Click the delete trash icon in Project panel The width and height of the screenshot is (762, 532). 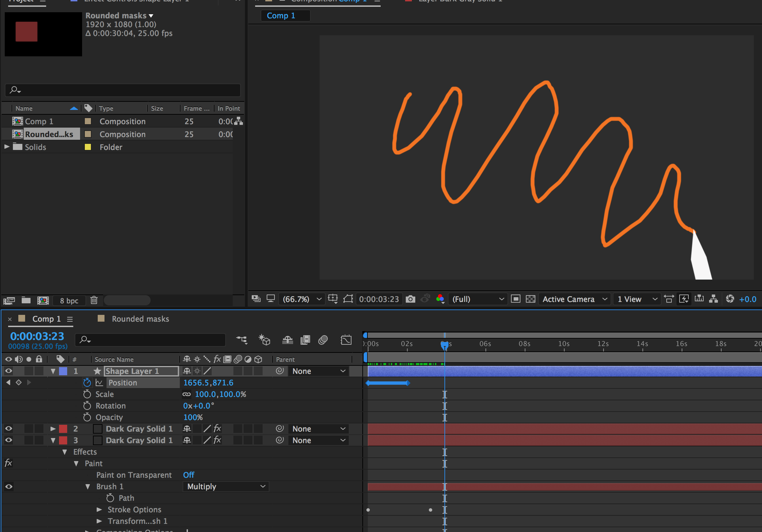[94, 300]
